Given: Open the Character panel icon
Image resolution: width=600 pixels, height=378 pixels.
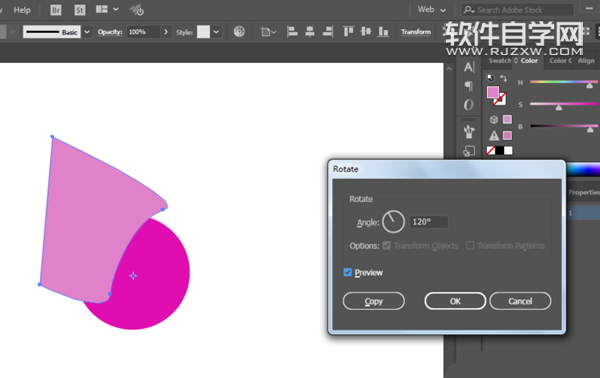Looking at the screenshot, I should [x=469, y=67].
